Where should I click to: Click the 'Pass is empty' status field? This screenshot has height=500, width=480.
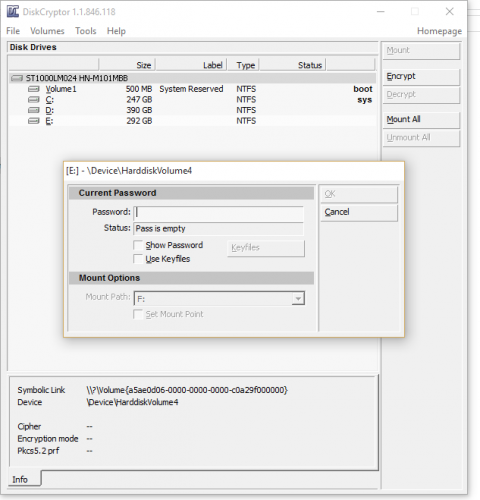pyautogui.click(x=219, y=229)
